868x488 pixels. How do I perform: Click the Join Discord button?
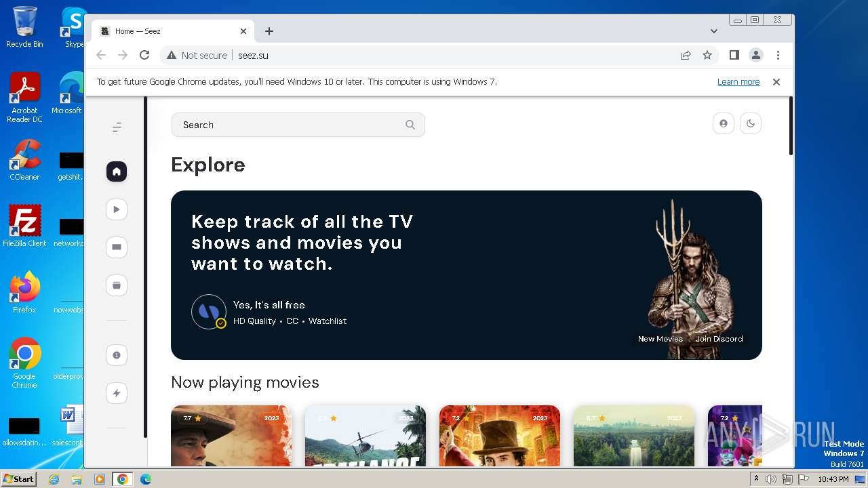coord(719,339)
